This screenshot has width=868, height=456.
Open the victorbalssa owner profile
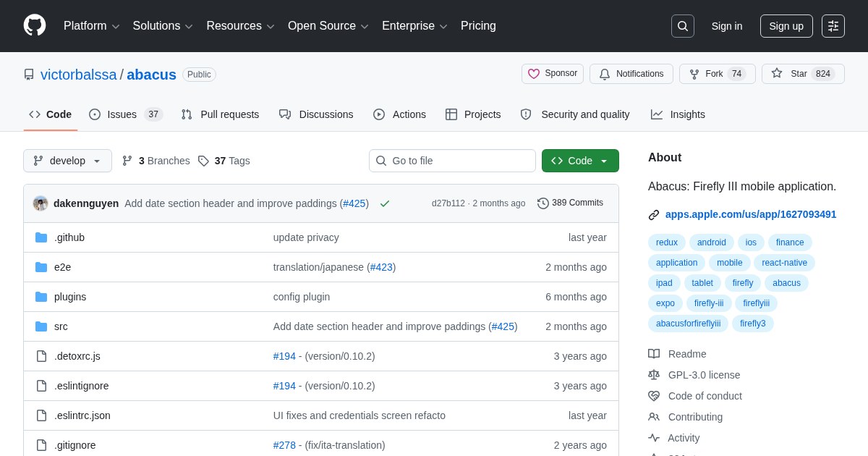pos(78,75)
